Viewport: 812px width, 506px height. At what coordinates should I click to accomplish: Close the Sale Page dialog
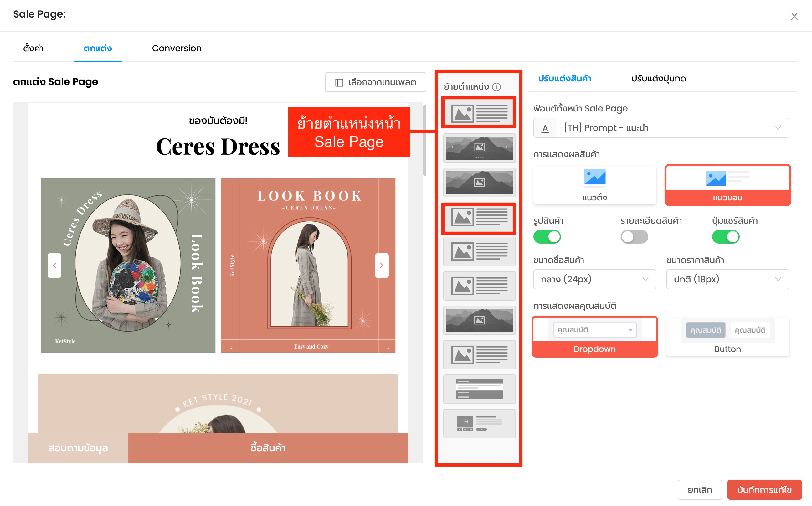(794, 16)
